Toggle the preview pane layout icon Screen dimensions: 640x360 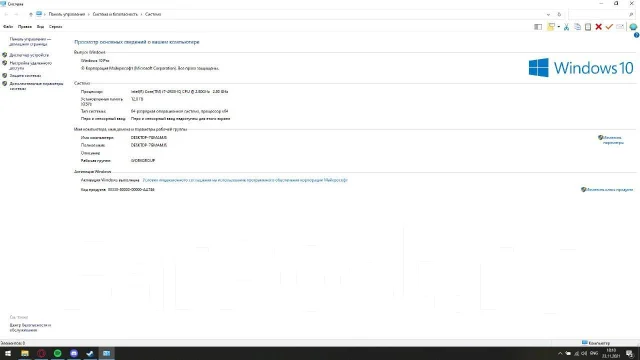point(538,27)
